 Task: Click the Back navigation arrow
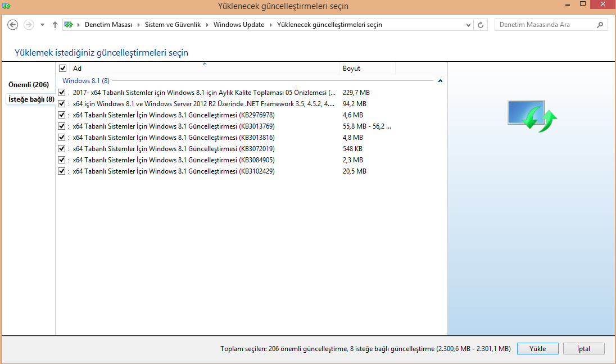12,25
